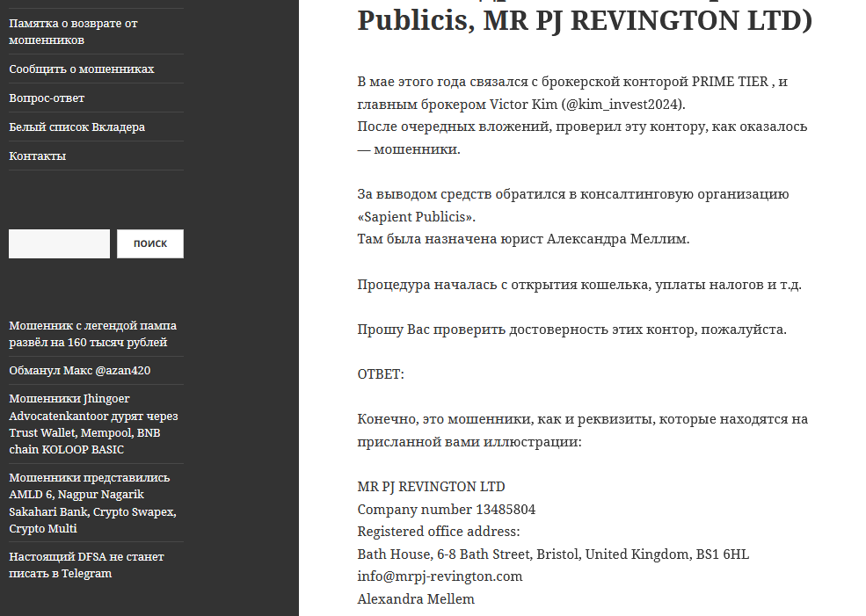Click the sentence 'Прошу Вас проверить достоверность этих контор'

[x=571, y=330]
